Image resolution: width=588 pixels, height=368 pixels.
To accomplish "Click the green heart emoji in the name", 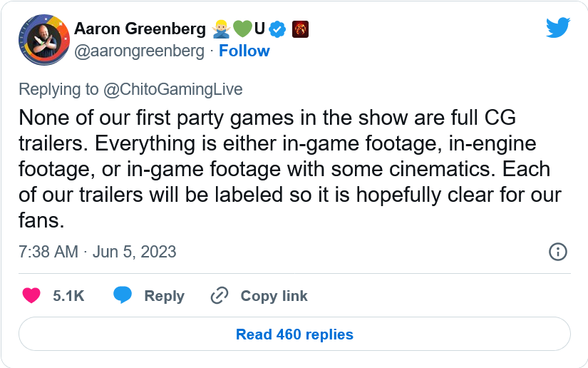I will click(x=242, y=29).
